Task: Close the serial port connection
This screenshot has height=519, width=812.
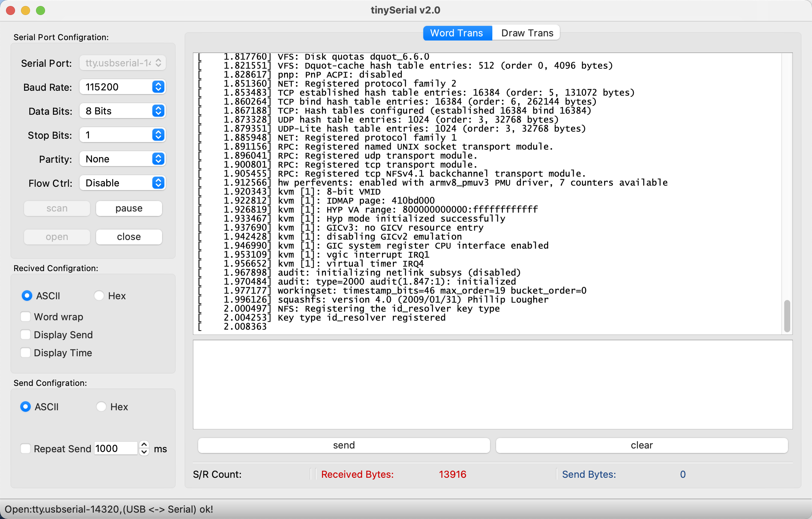Action: click(x=129, y=237)
